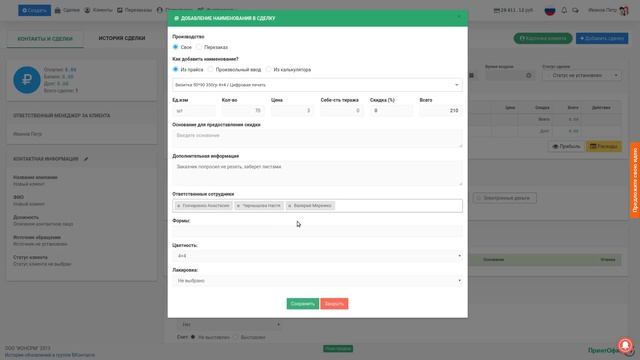The height and width of the screenshot is (360, 640).
Task: Select the 'Свое' production radio button
Action: click(176, 47)
